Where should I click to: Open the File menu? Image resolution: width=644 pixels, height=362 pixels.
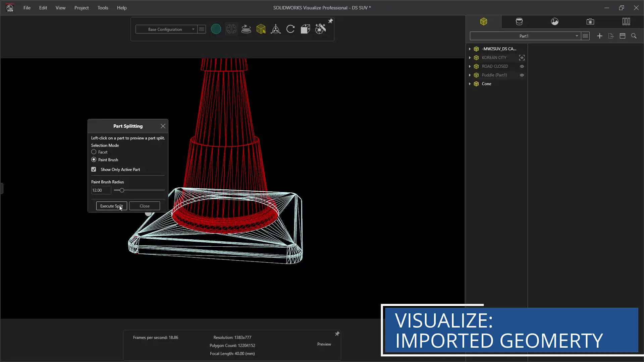coord(27,8)
